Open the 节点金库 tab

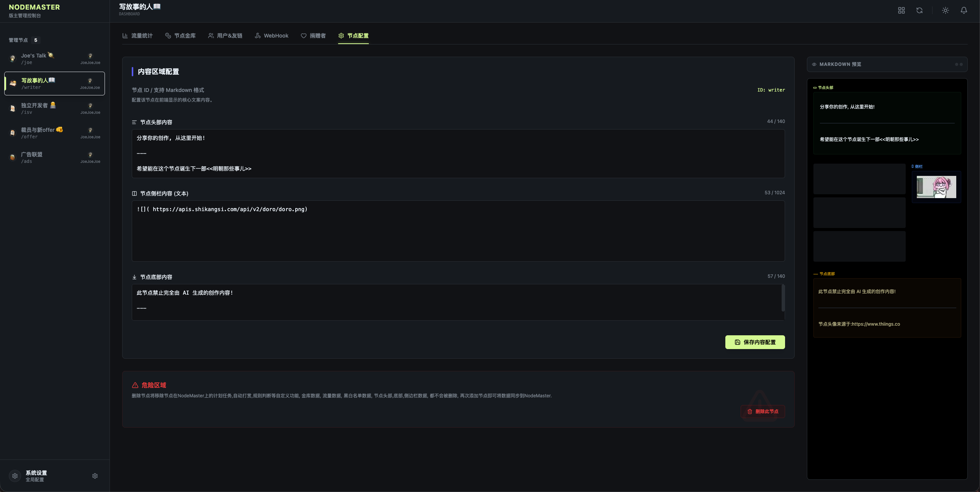tap(180, 36)
